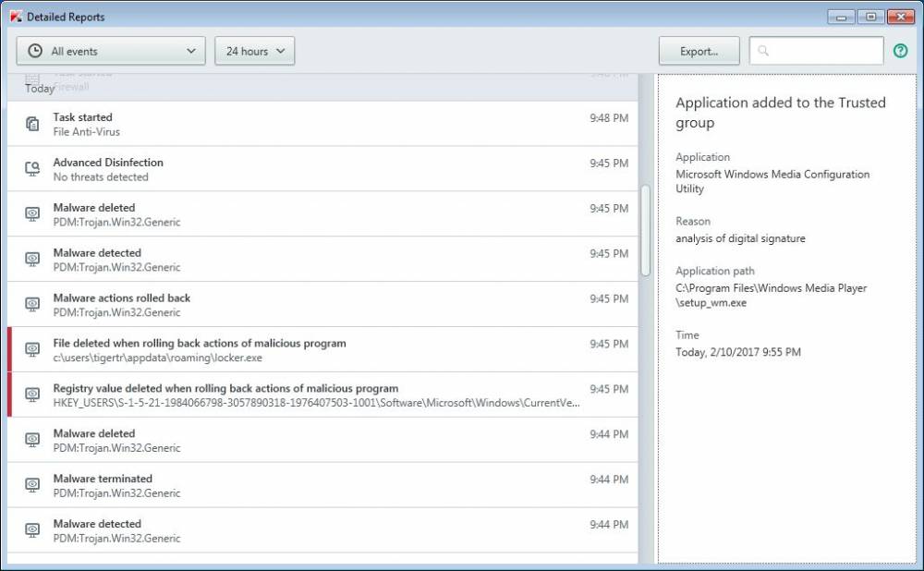Click the Today group header
This screenshot has width=924, height=571.
click(x=40, y=89)
